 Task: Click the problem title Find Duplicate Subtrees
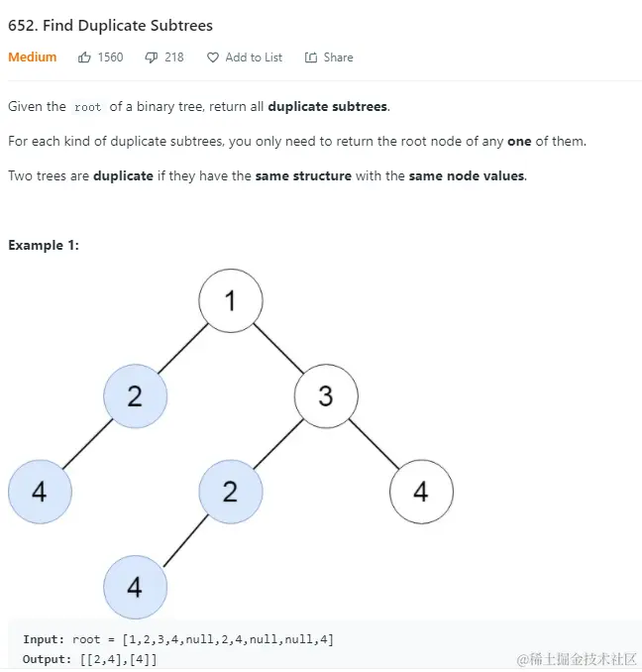pos(110,25)
